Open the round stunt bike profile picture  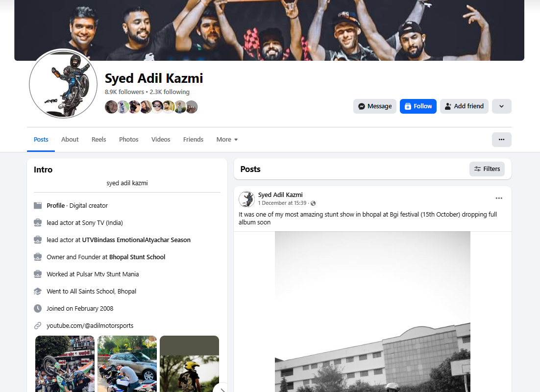click(x=63, y=84)
